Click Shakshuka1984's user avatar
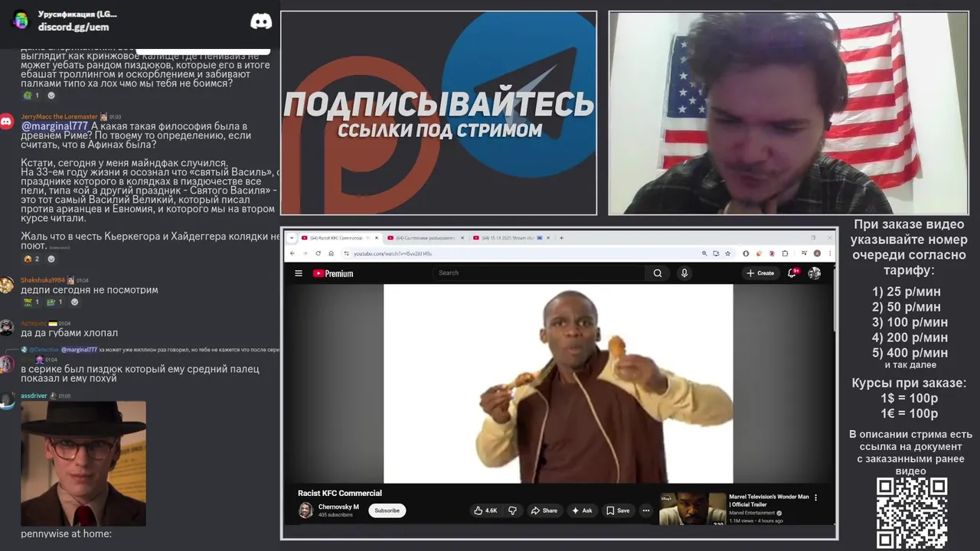Image resolution: width=980 pixels, height=551 pixels. (6, 285)
